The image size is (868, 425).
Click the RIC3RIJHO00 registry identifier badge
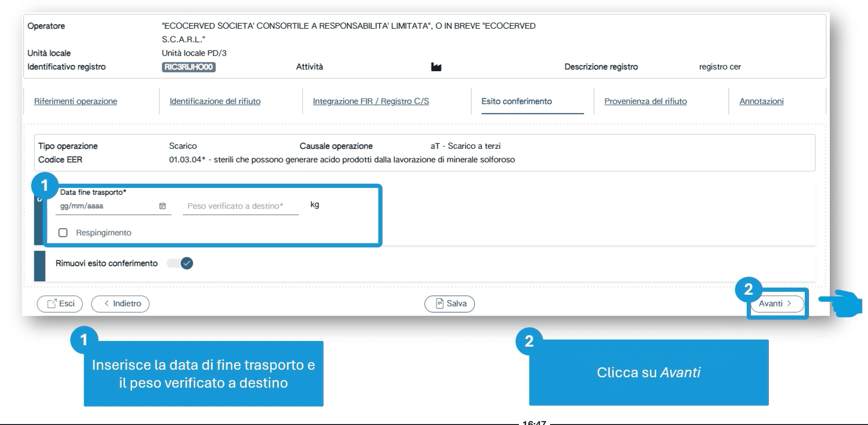[188, 67]
